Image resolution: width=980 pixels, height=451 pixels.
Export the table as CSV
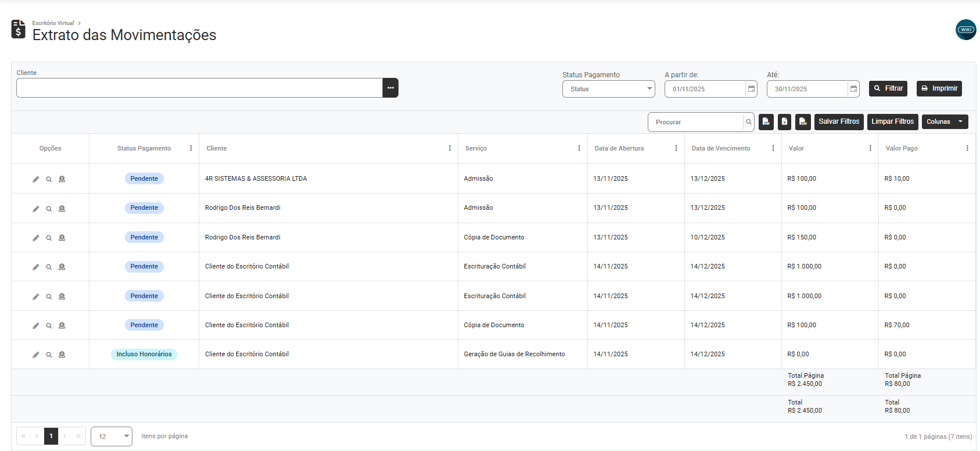[x=803, y=122]
